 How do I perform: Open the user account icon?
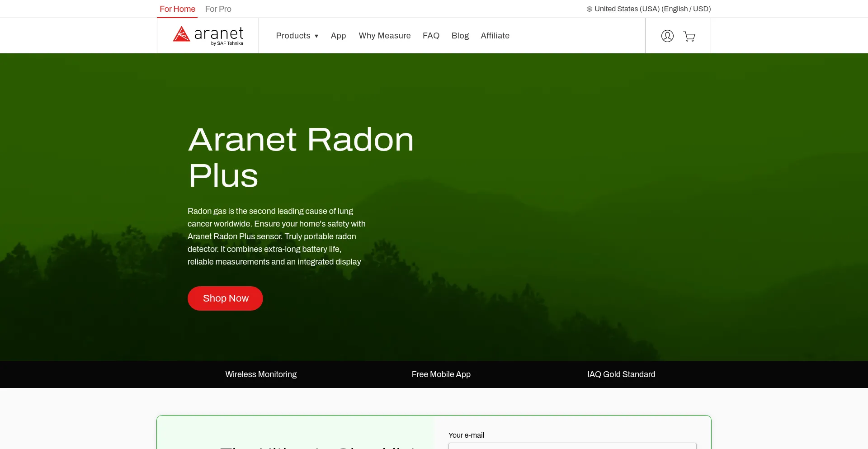point(667,36)
